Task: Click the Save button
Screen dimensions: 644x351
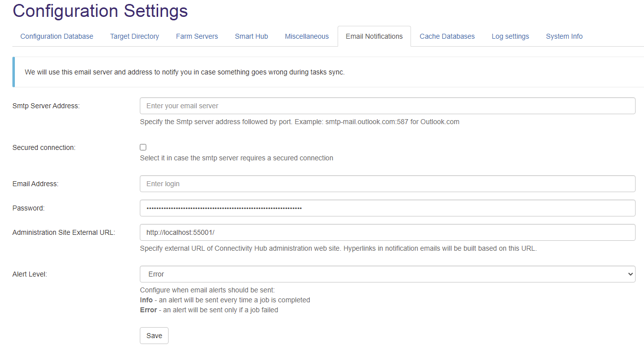Action: (154, 336)
